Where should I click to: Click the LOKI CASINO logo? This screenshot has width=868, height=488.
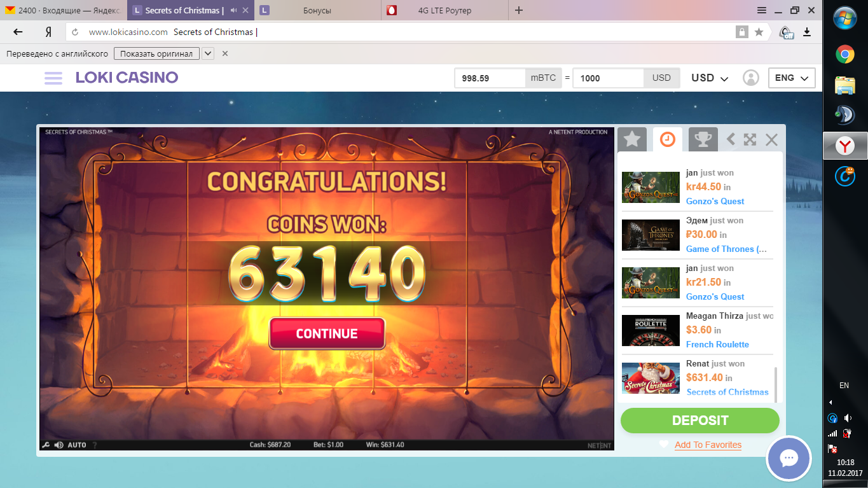127,78
